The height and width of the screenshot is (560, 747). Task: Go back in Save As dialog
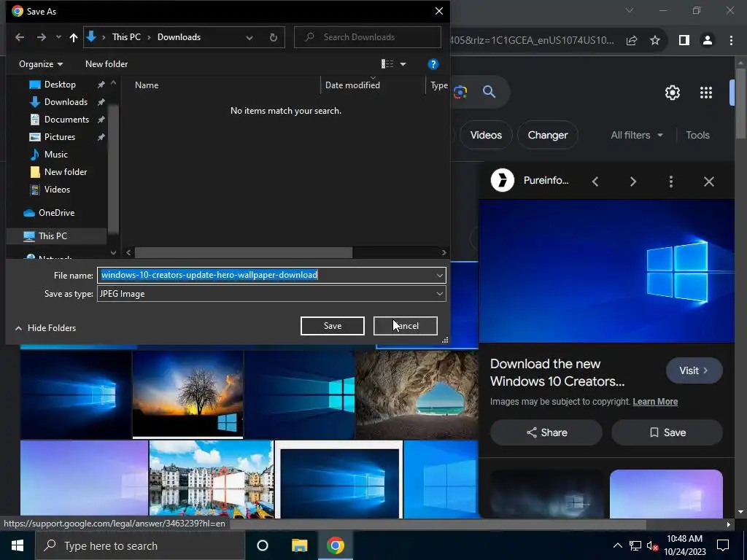click(20, 37)
